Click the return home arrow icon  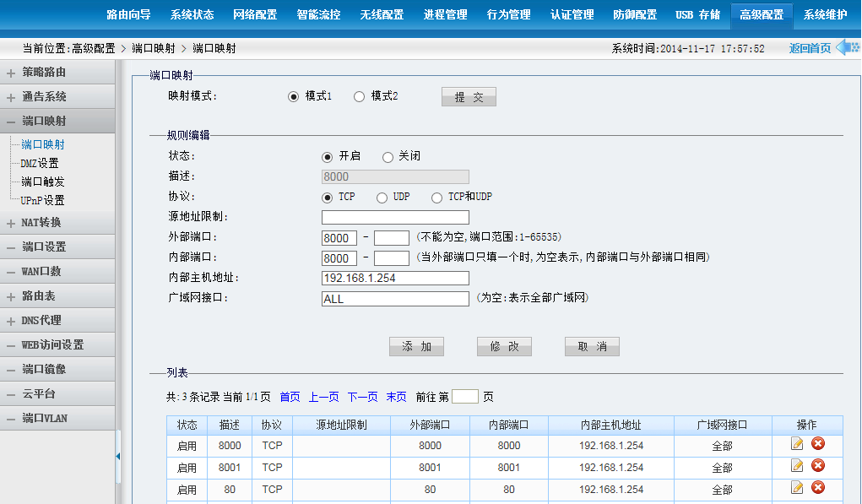tap(847, 48)
